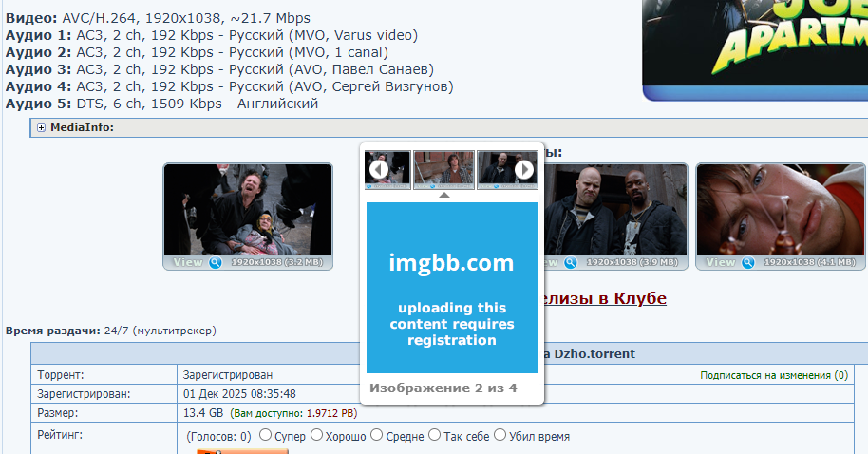Viewport: 868px width, 454px height.
Task: Open the 'елизы в Клубе' link
Action: 606,298
